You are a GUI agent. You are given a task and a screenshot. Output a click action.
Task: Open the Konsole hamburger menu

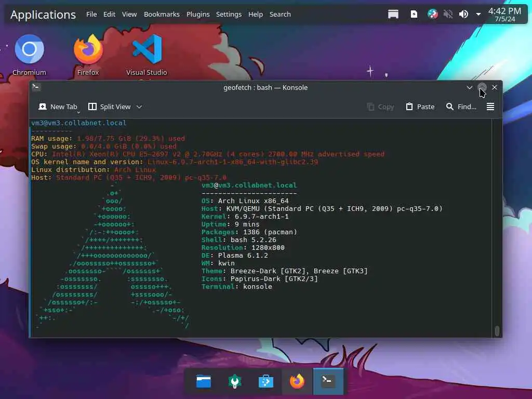tap(490, 107)
